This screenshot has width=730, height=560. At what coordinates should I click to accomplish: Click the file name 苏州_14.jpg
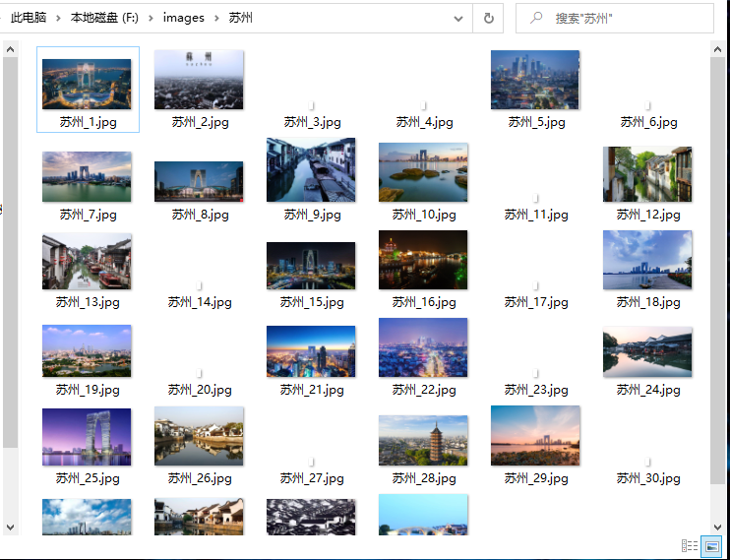[x=200, y=302]
